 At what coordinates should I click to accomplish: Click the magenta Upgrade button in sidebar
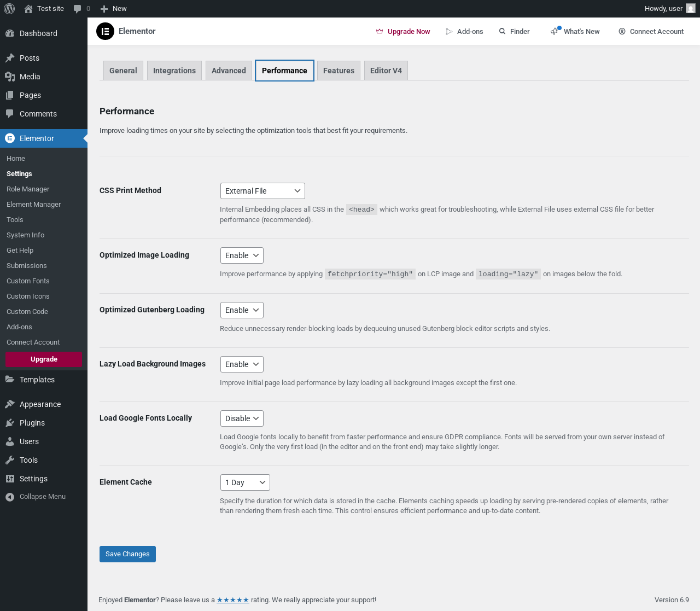click(x=44, y=359)
